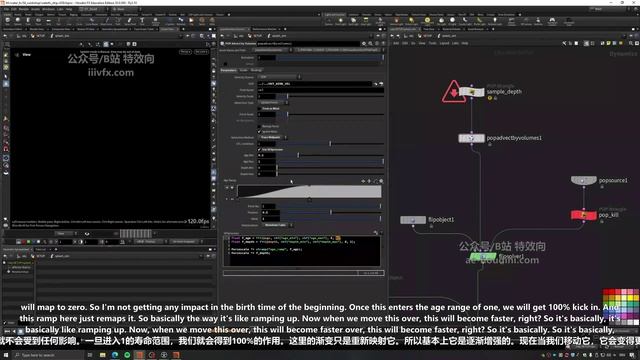Open the Trace Midpoint integration dropdown
640x360 pixels.
tap(272, 138)
